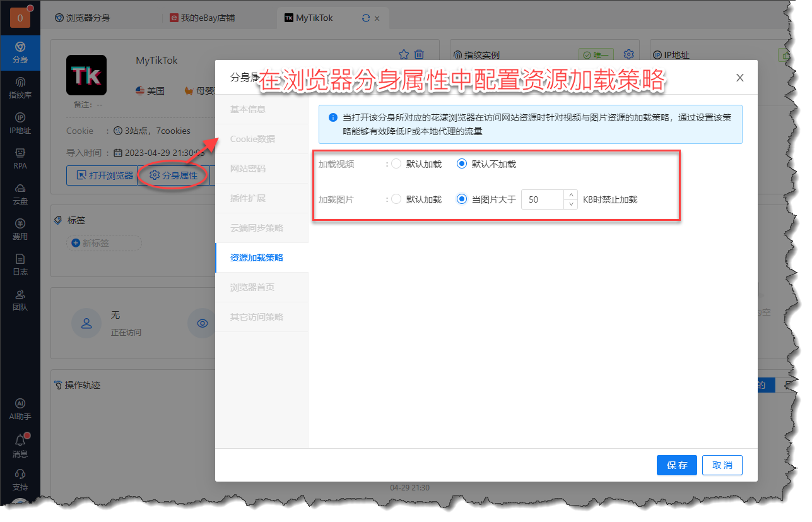Image resolution: width=812 pixels, height=522 pixels.
Task: Close the MyTikTok tab
Action: (377, 18)
